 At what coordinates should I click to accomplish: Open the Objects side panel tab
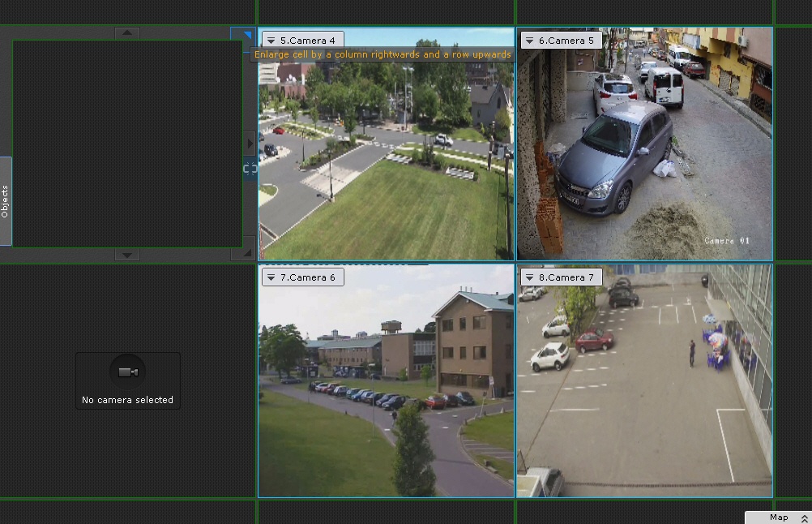tap(5, 201)
